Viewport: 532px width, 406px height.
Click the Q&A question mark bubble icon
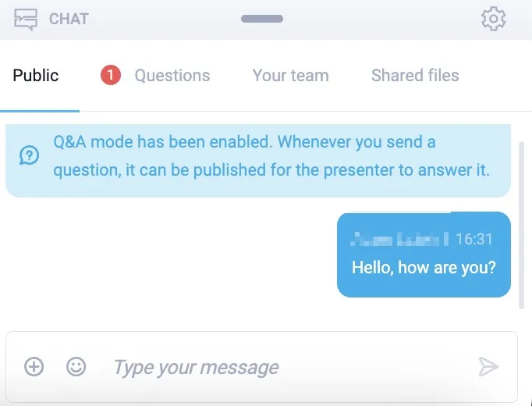click(29, 155)
